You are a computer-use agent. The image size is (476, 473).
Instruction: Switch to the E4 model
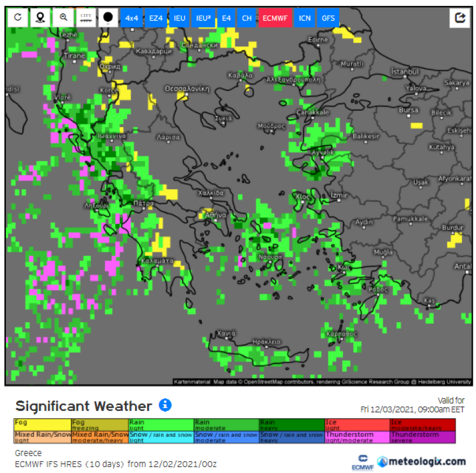226,18
